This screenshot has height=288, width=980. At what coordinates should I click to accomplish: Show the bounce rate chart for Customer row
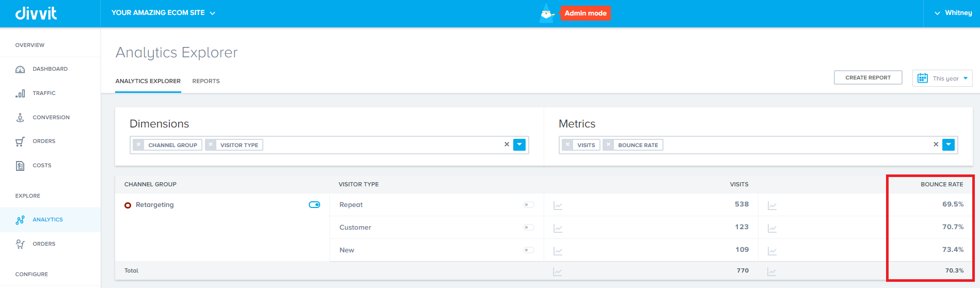772,228
